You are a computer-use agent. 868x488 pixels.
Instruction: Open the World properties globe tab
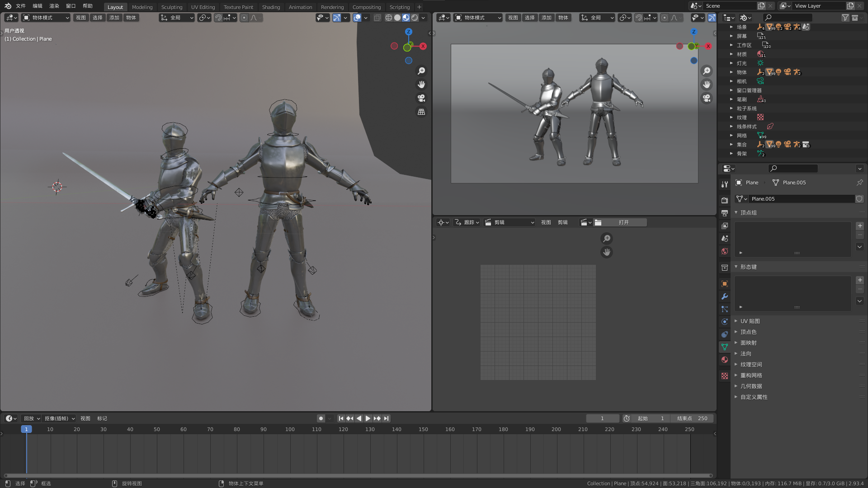(725, 251)
